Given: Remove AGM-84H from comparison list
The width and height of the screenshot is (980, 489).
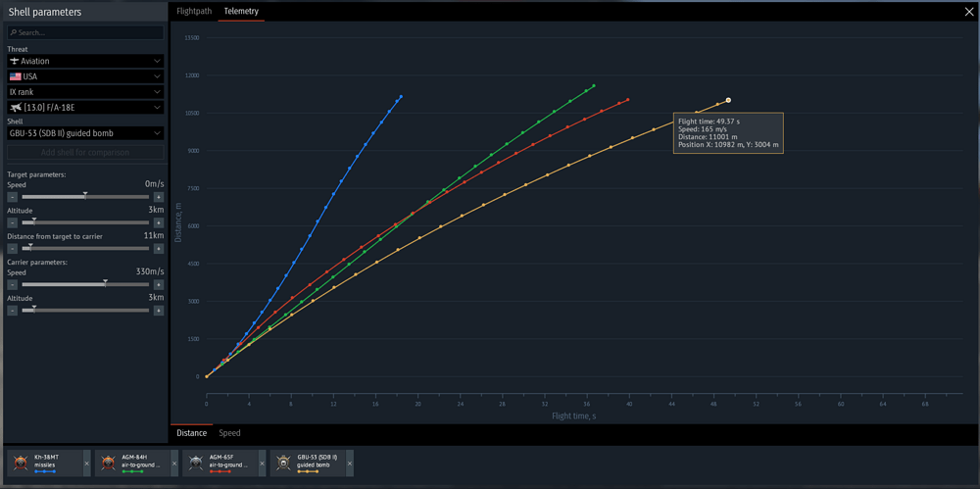Looking at the screenshot, I should (x=174, y=464).
